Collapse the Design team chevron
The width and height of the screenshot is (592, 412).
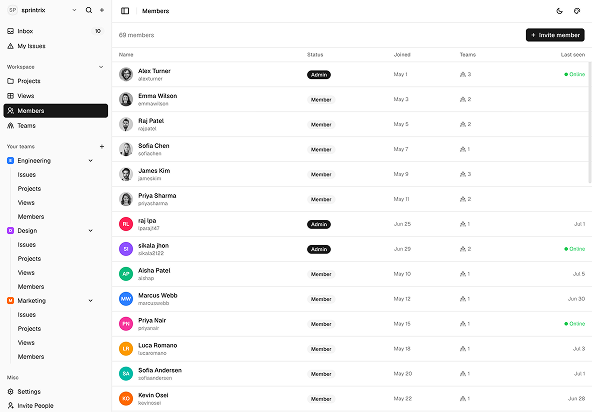click(x=91, y=230)
